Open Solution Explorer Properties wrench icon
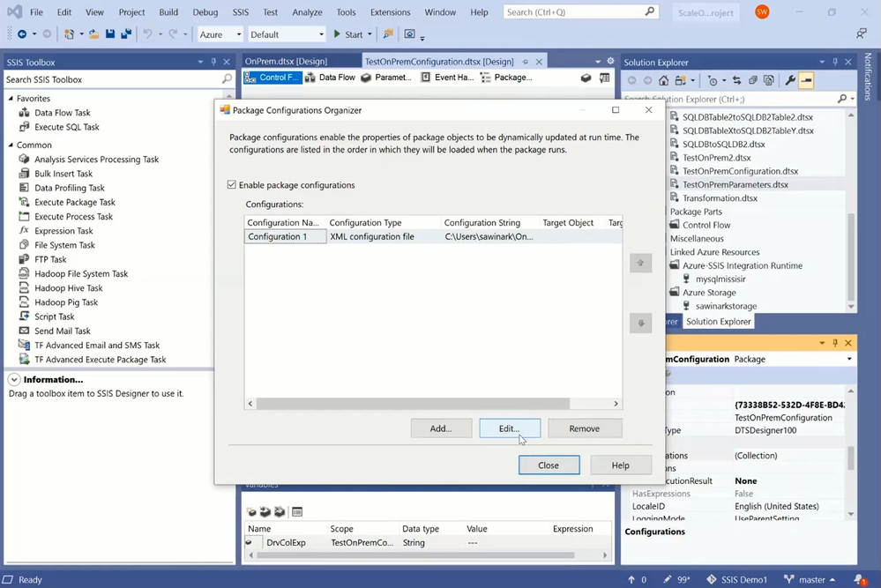The width and height of the screenshot is (881, 588). 790,81
